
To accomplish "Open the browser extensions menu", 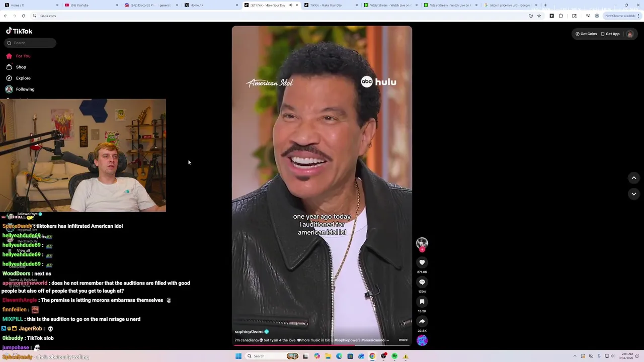I will pyautogui.click(x=561, y=16).
